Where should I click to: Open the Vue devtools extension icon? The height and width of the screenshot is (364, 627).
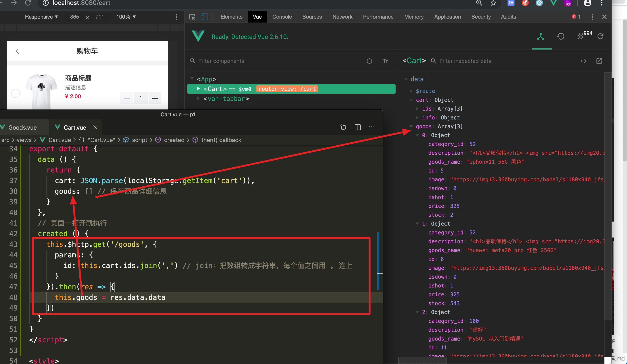coord(553,3)
